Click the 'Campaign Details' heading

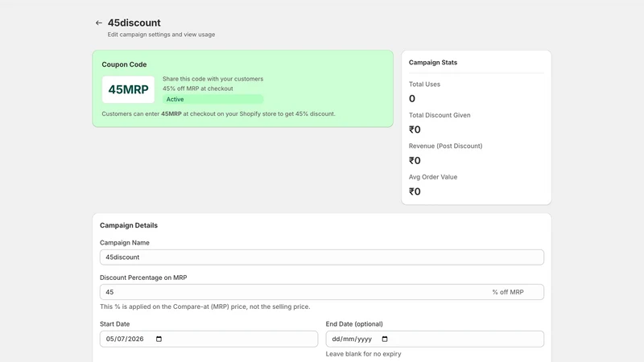(129, 225)
